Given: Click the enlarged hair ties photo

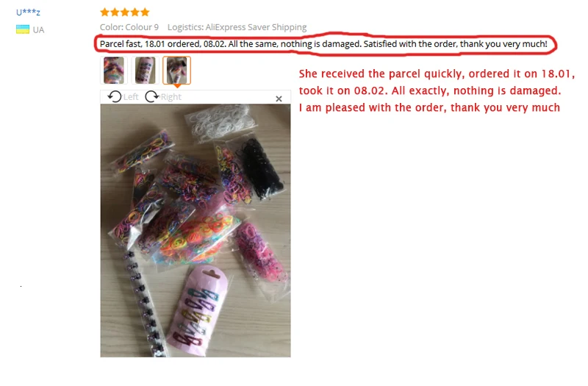Looking at the screenshot, I should click(x=196, y=230).
